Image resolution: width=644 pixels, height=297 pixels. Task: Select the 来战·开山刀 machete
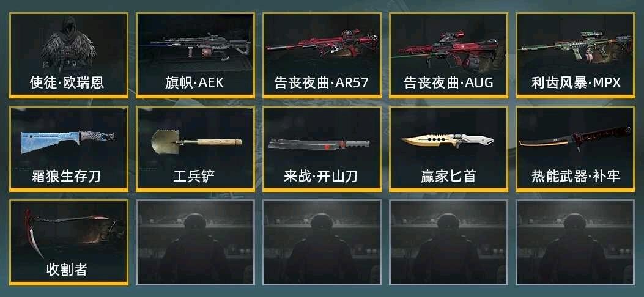pos(322,149)
